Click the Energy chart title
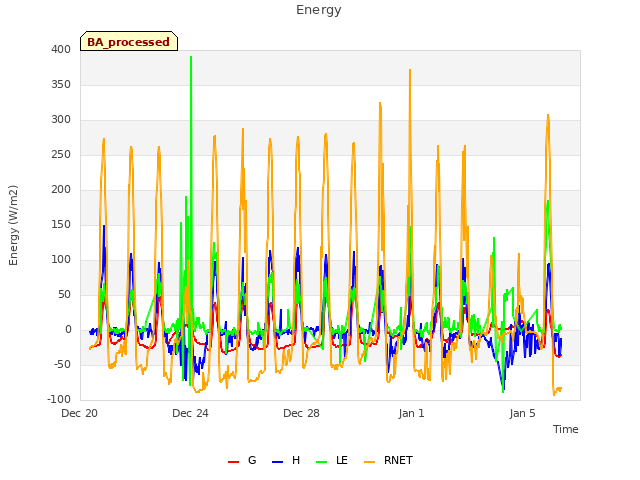The width and height of the screenshot is (640, 480). tap(319, 10)
